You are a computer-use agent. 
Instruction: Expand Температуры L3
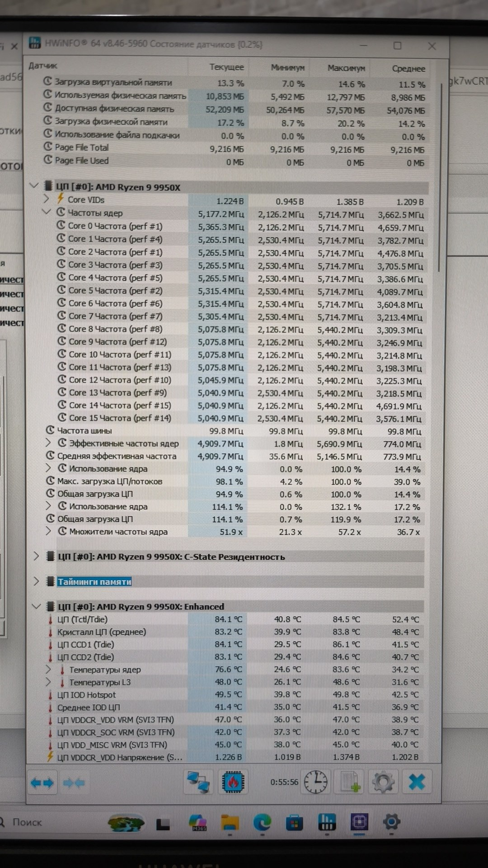(49, 682)
